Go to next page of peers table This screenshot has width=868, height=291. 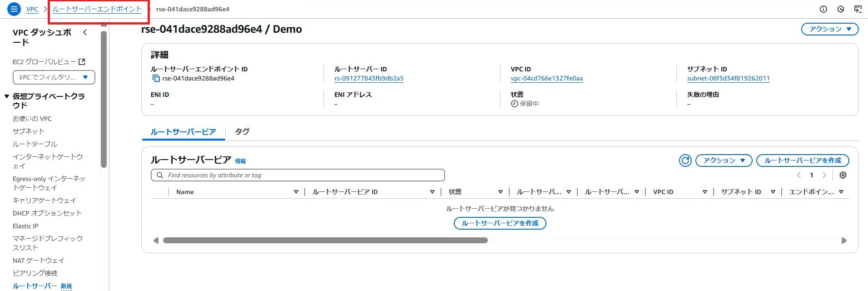(x=824, y=175)
